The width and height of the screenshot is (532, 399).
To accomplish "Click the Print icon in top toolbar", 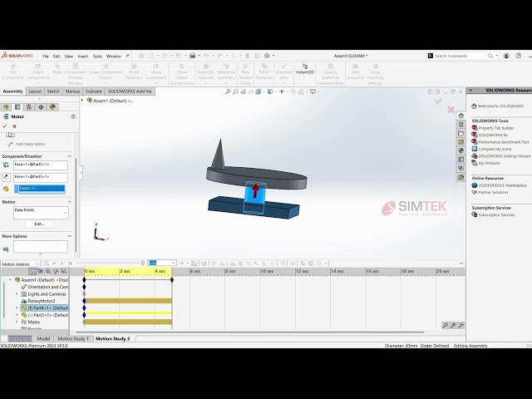I will (x=192, y=56).
